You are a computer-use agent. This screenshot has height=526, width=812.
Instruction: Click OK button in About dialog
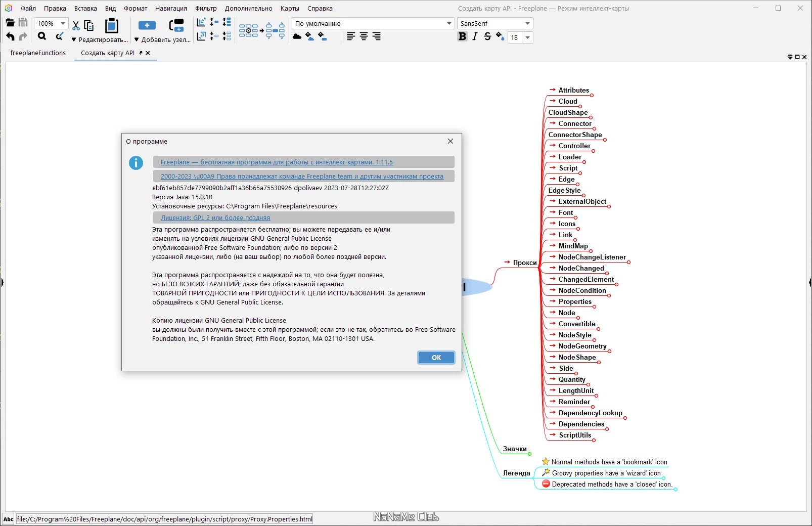[436, 358]
